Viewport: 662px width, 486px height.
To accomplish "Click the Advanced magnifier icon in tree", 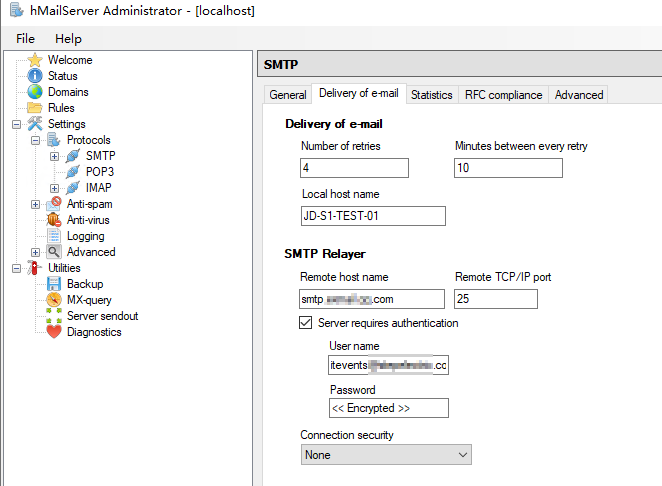I will coord(54,252).
